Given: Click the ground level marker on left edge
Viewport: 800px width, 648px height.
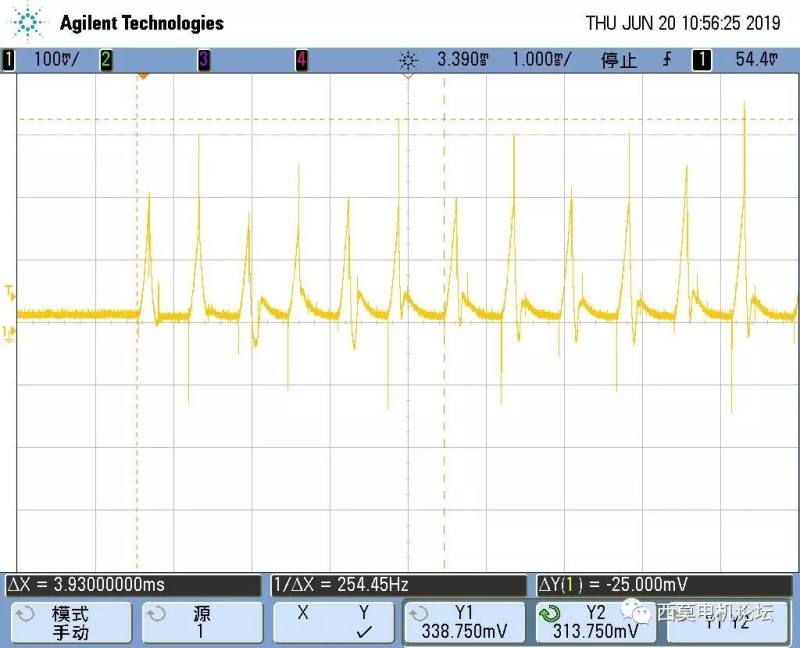Looking at the screenshot, I should point(10,333).
